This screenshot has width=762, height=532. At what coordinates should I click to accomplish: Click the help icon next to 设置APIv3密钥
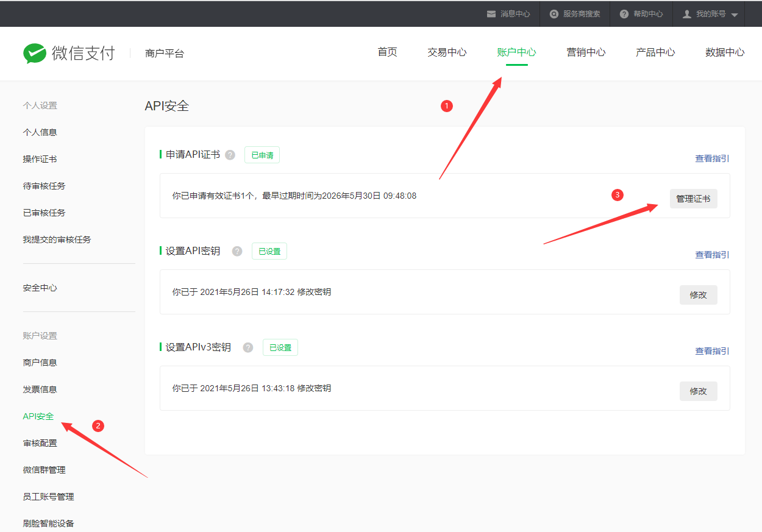point(247,347)
